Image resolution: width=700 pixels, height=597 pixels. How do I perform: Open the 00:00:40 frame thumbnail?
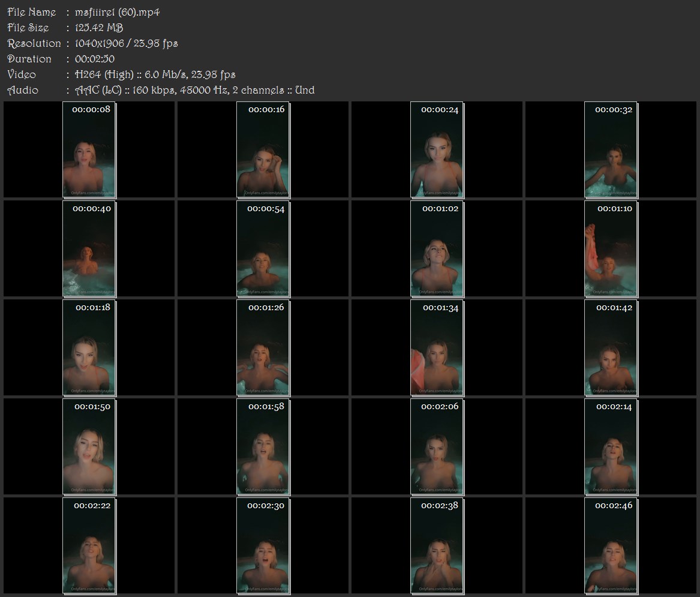click(x=89, y=249)
